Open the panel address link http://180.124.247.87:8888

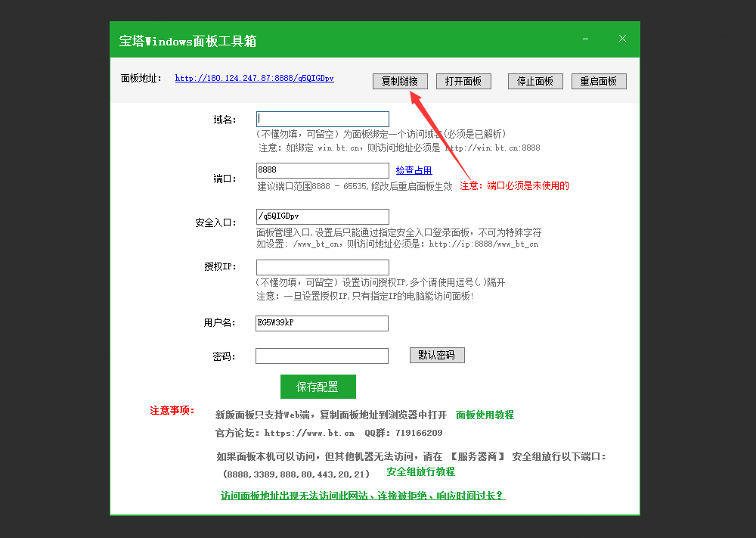254,78
